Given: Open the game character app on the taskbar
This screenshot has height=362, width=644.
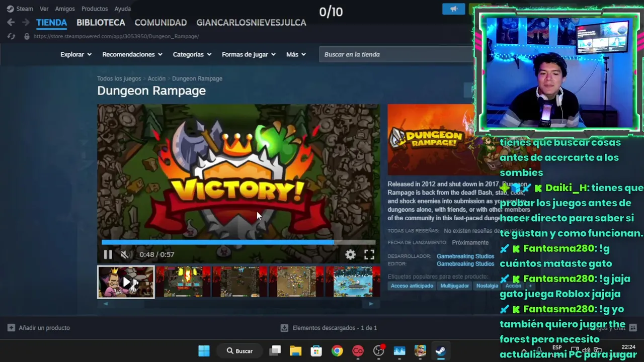Looking at the screenshot, I should (420, 351).
